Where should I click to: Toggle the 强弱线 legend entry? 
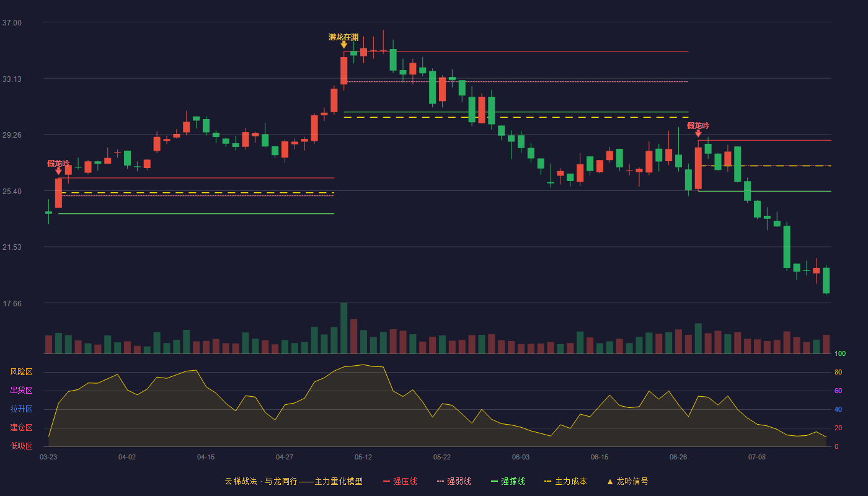click(x=454, y=481)
